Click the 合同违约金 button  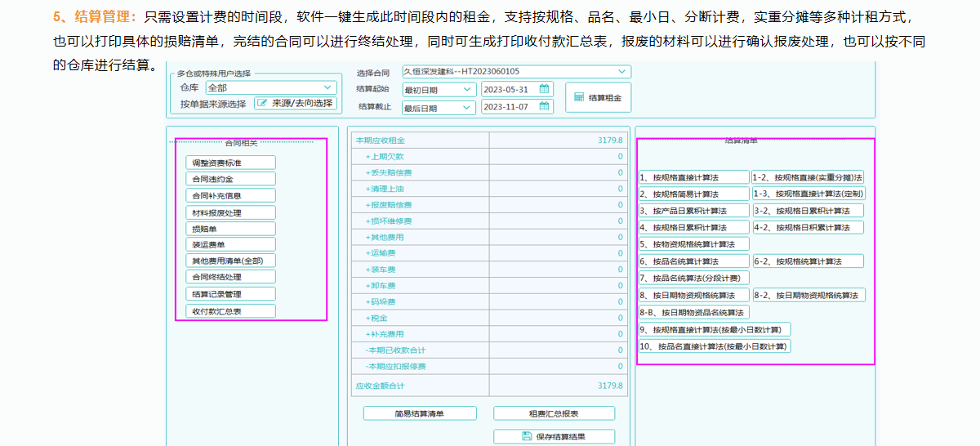(x=230, y=179)
